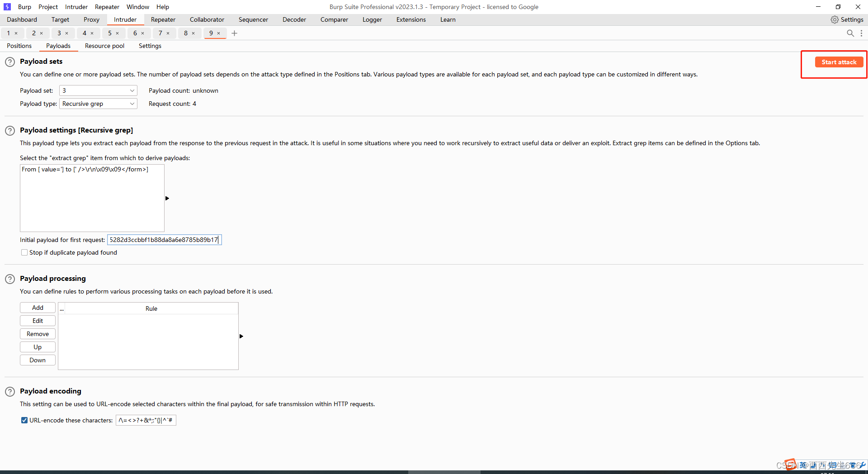The width and height of the screenshot is (868, 474).
Task: Open help for Payload encoding
Action: tap(10, 392)
